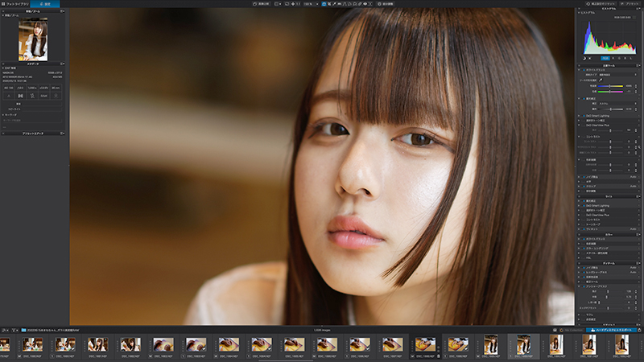Select the white balance eyedropper in the top toolbar
Viewport: 644px width, 362px height.
click(x=334, y=4)
